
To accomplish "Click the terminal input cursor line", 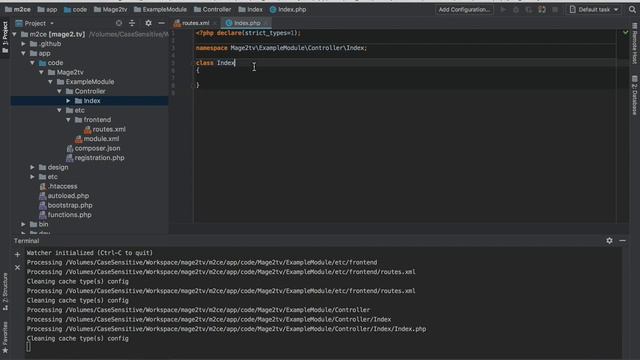I will [28, 347].
